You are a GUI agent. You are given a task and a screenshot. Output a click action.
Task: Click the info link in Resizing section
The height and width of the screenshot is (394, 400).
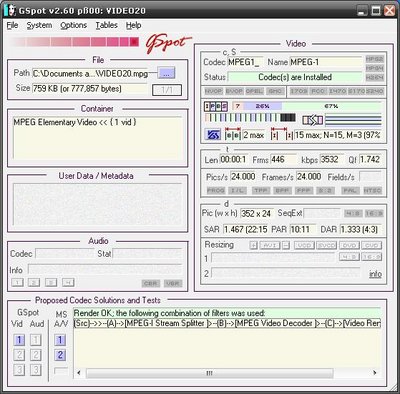tap(375, 274)
